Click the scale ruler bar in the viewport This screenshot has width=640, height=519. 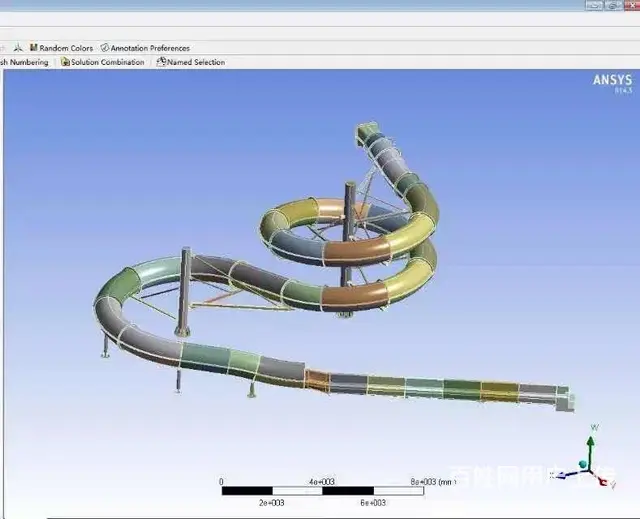(x=322, y=491)
